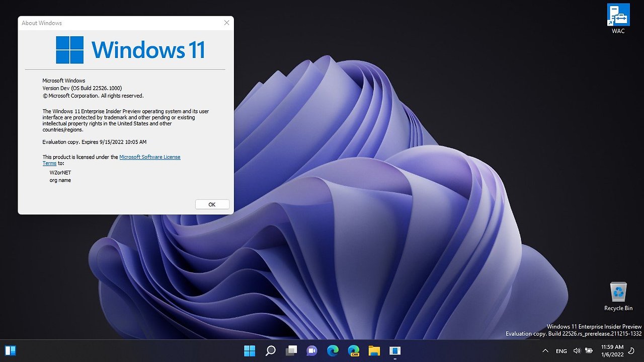Open Windows Search from the taskbar

point(270,350)
